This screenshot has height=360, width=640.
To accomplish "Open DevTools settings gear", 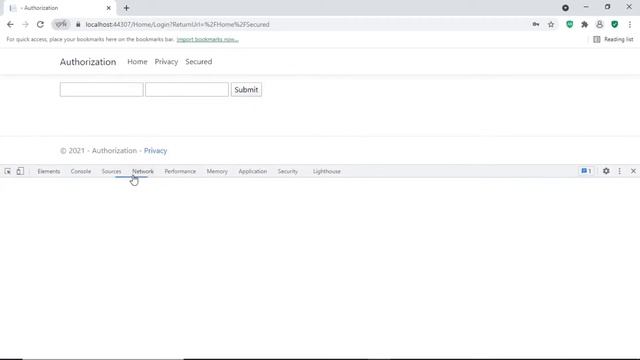I will coord(606,171).
